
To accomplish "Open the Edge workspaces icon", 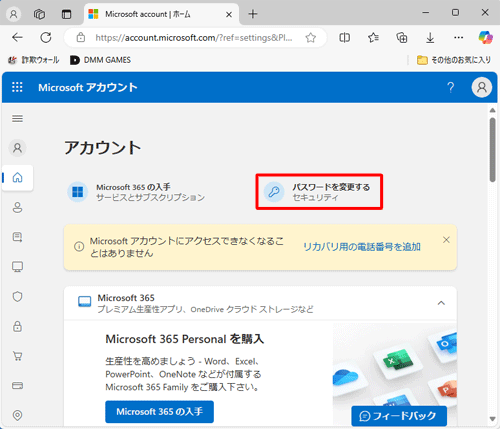I will pyautogui.click(x=40, y=14).
